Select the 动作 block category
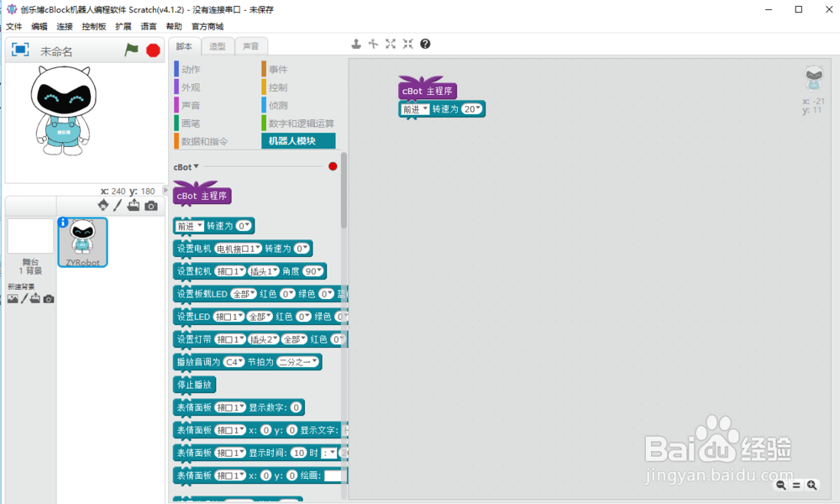 pos(190,69)
